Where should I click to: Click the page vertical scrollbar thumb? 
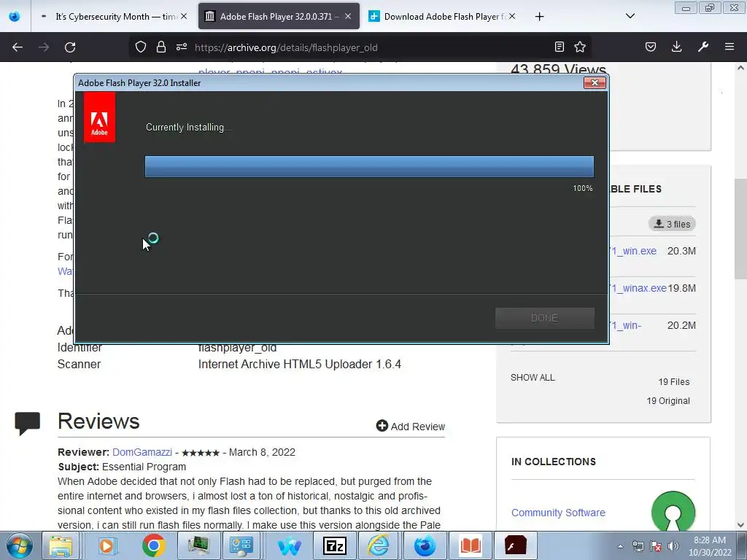[740, 228]
